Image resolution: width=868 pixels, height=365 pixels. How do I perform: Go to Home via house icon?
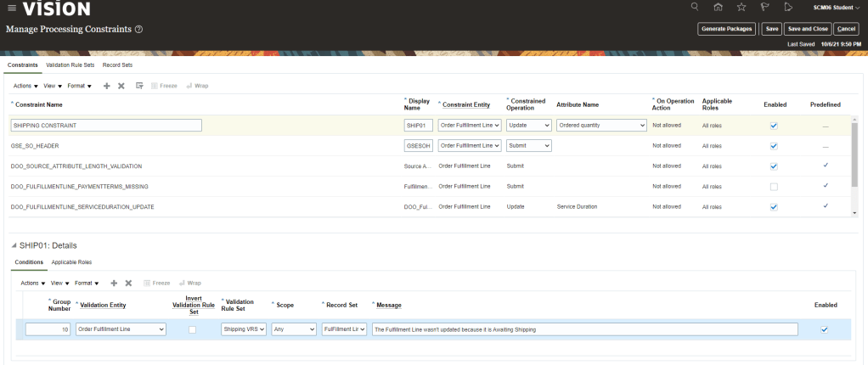coord(718,7)
